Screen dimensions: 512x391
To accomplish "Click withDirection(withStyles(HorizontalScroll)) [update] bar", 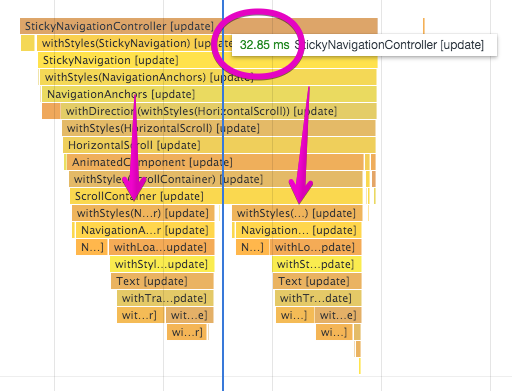I will click(x=218, y=111).
